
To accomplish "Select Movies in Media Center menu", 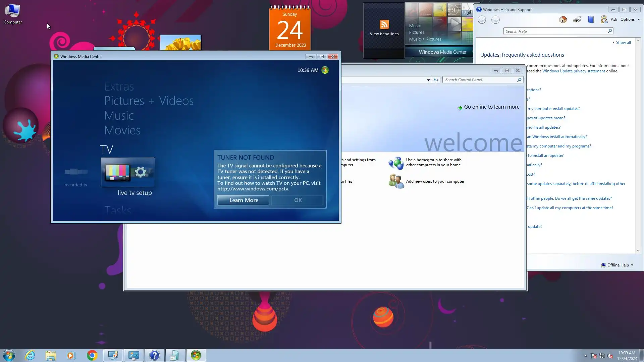I will click(122, 130).
